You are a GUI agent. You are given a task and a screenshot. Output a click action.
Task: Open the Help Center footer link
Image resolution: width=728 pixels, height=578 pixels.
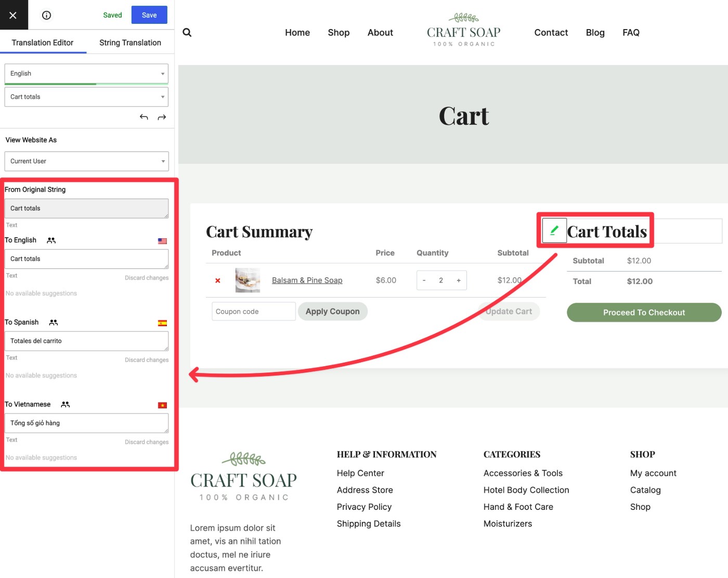coord(360,473)
